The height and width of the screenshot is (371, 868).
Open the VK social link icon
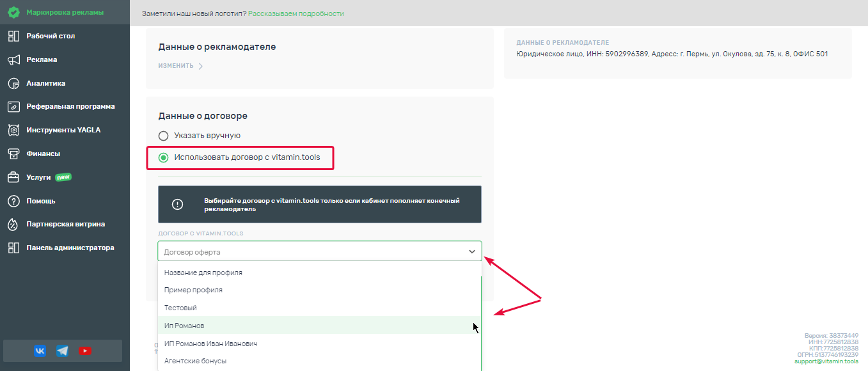pyautogui.click(x=40, y=351)
